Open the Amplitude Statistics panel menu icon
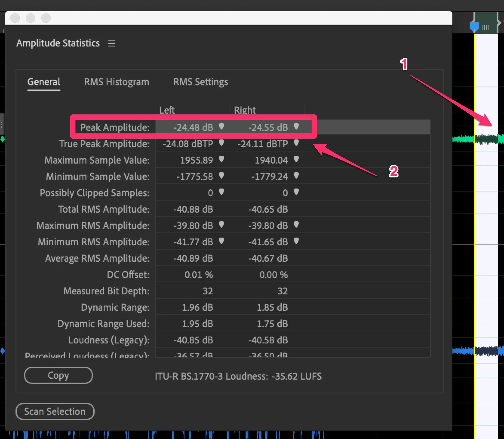Viewport: 504px width, 439px height. 112,44
